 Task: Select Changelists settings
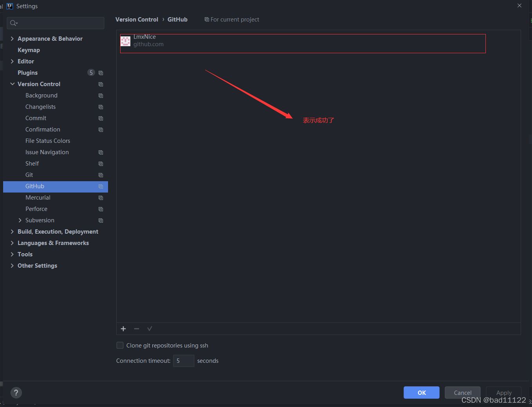[x=40, y=107]
